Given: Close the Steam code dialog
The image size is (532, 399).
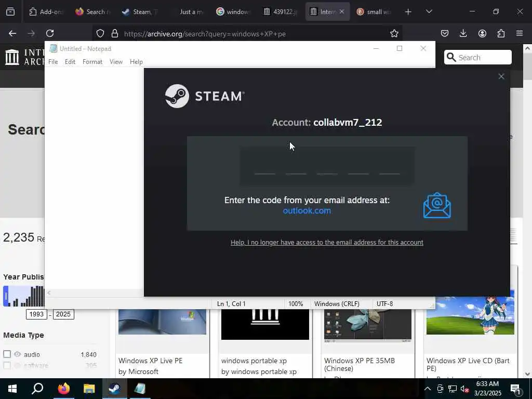Looking at the screenshot, I should 501,77.
